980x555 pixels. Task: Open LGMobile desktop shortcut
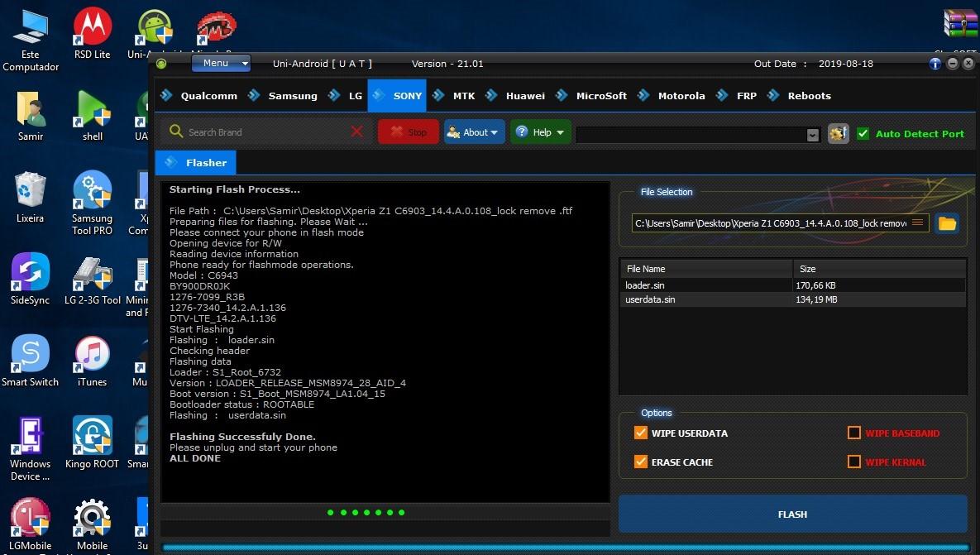(x=30, y=525)
